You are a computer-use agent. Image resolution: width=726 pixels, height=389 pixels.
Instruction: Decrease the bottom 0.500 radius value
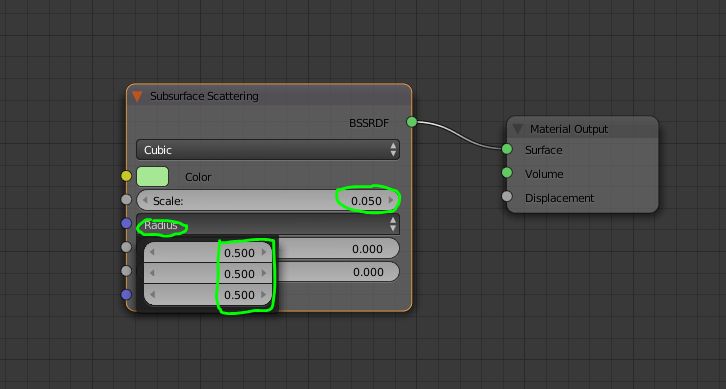tap(152, 295)
